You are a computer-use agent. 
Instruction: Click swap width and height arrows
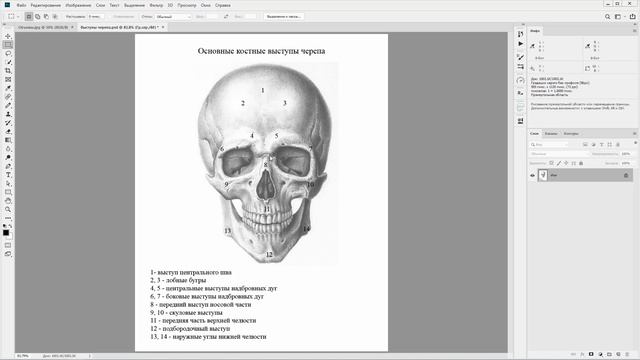click(x=226, y=17)
